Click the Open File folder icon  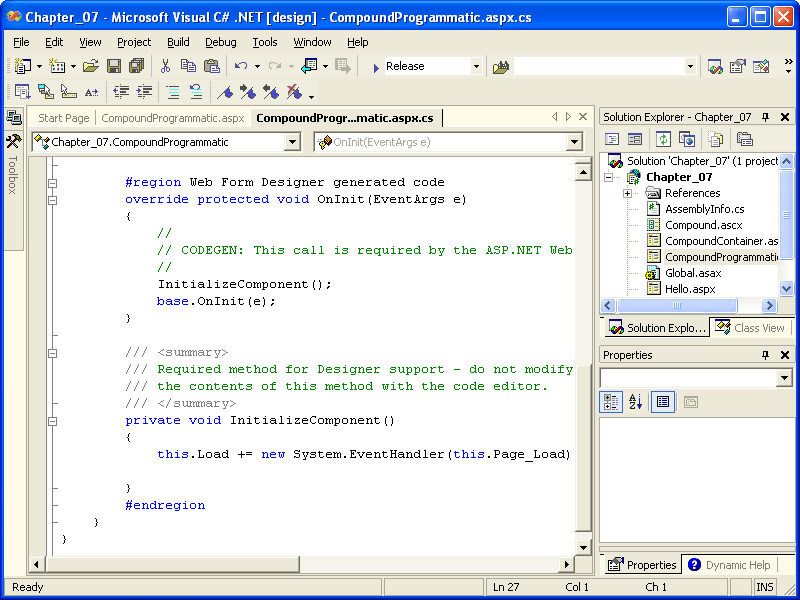[x=90, y=66]
